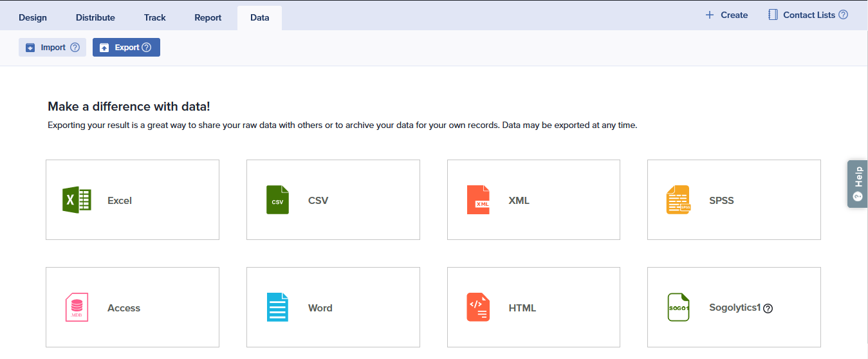Click the CSV file icon
Image resolution: width=868 pixels, height=359 pixels.
pyautogui.click(x=277, y=200)
